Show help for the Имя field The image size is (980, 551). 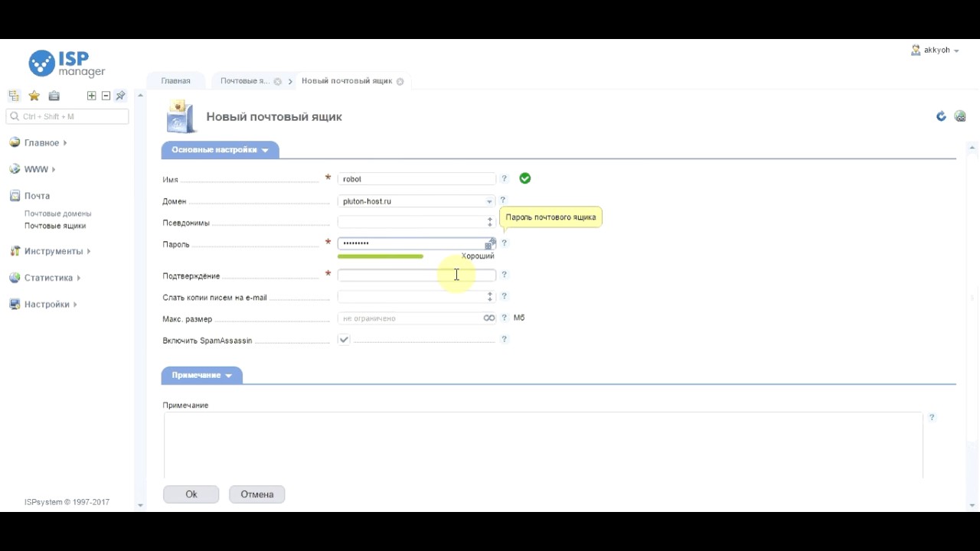click(x=504, y=178)
